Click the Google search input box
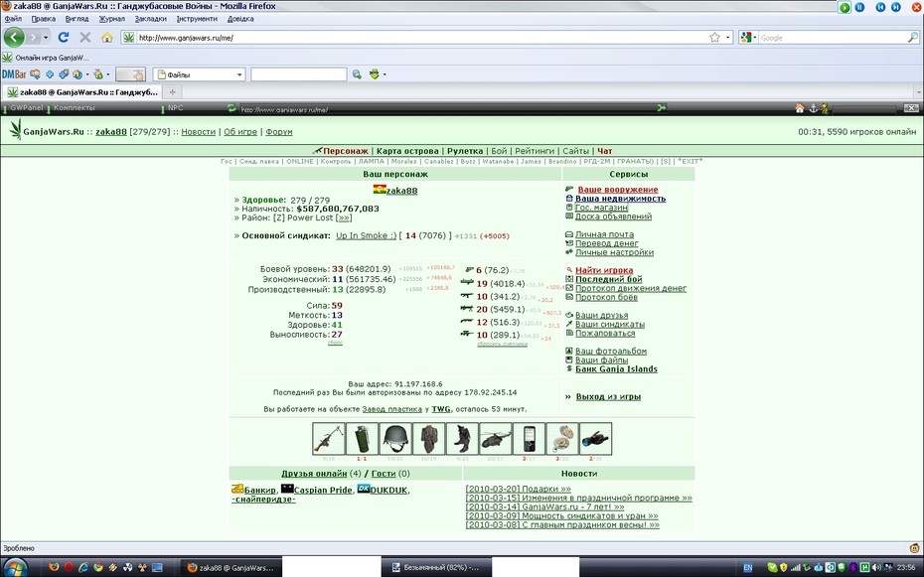 click(832, 38)
